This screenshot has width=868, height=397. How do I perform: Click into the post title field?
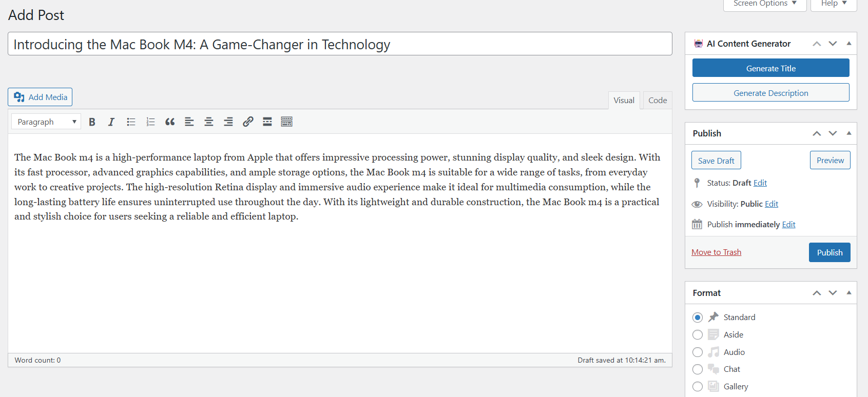pyautogui.click(x=340, y=44)
